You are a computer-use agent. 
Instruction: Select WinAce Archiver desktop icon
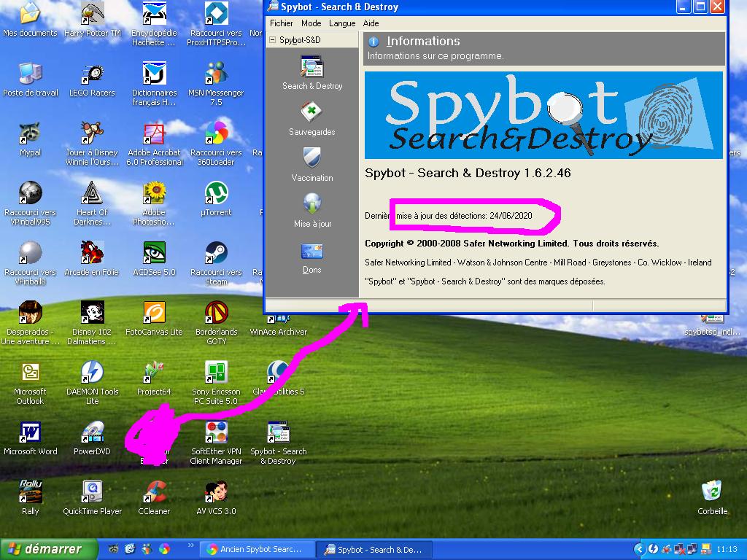(278, 324)
